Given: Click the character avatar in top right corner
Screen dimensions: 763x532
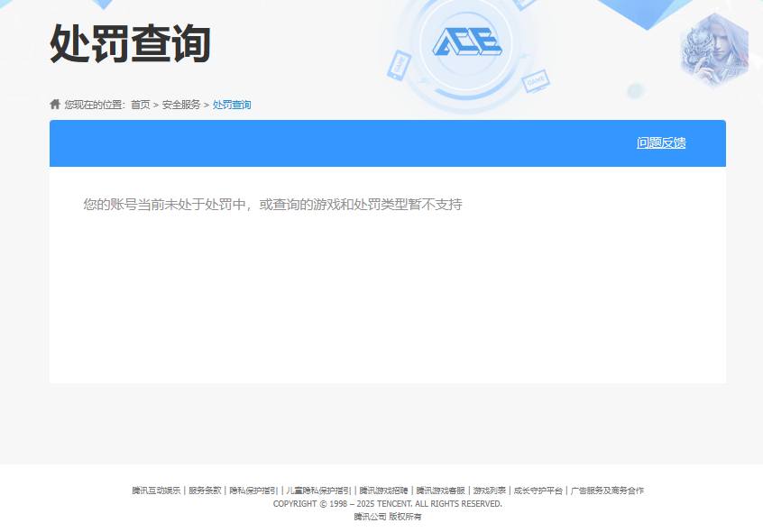Looking at the screenshot, I should 715,50.
